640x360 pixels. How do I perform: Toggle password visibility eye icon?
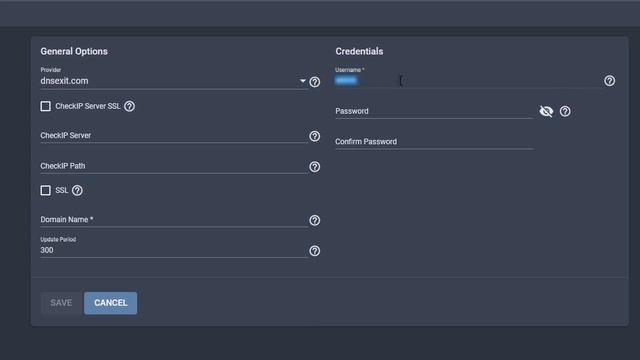pos(546,111)
